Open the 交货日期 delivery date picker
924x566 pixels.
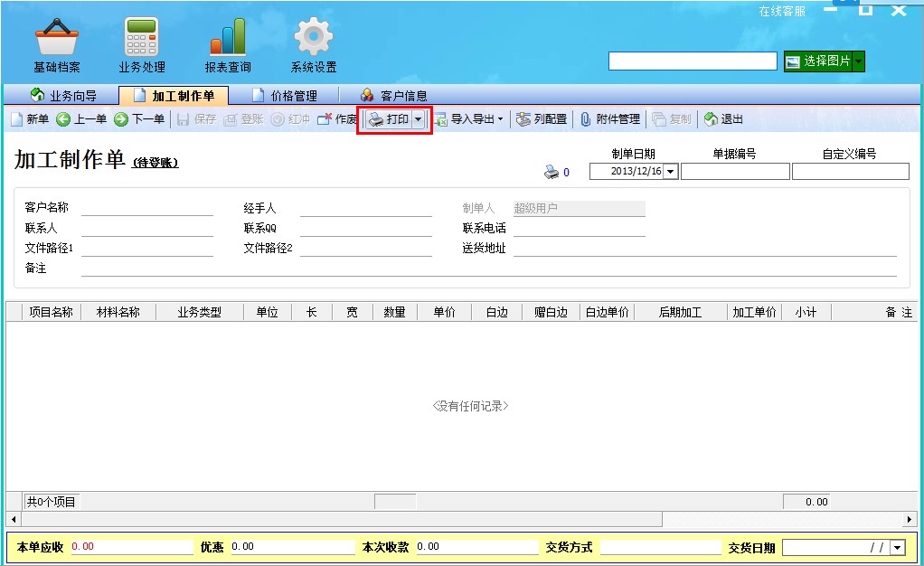[896, 546]
